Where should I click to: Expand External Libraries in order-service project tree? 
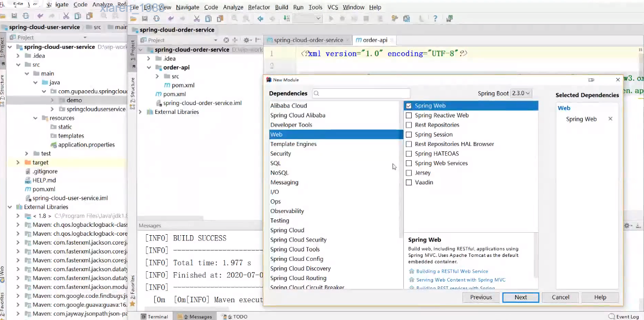(141, 112)
